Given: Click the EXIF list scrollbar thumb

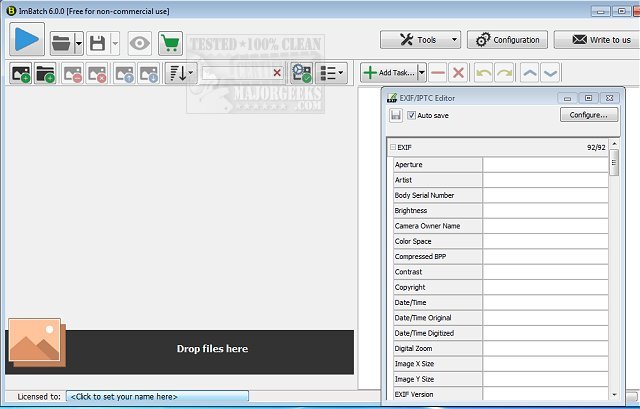Looking at the screenshot, I should (x=614, y=163).
